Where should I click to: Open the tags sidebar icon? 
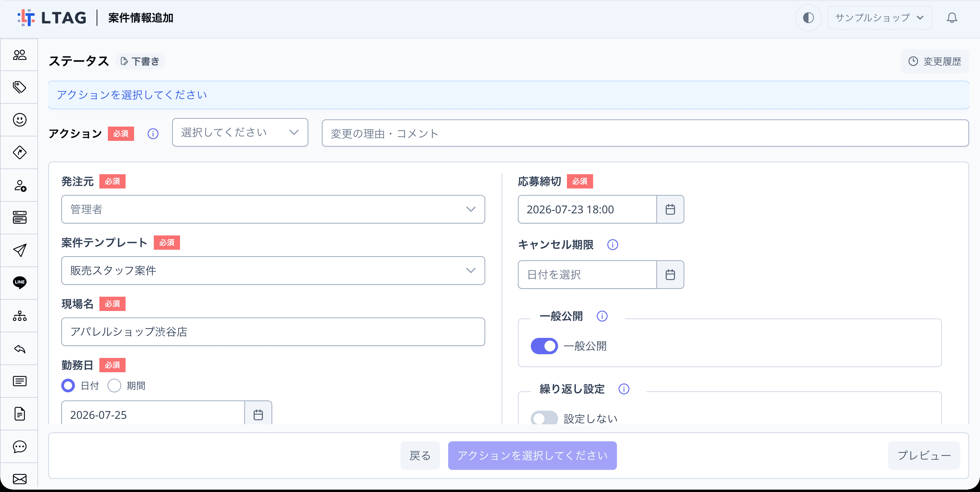click(x=19, y=87)
